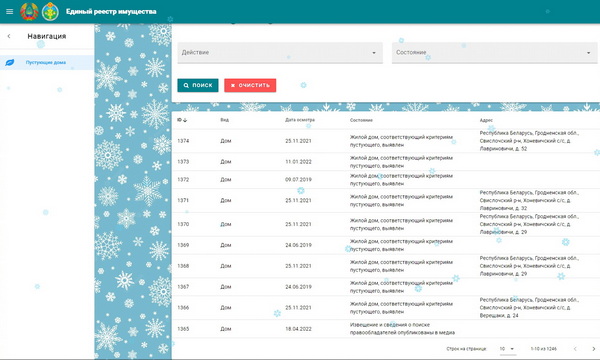Select the row with ID 1374
Viewport: 600px width, 360px height.
pyautogui.click(x=386, y=141)
